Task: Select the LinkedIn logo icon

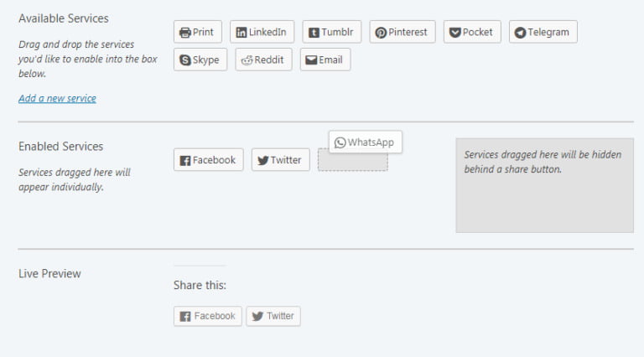Action: click(x=241, y=33)
